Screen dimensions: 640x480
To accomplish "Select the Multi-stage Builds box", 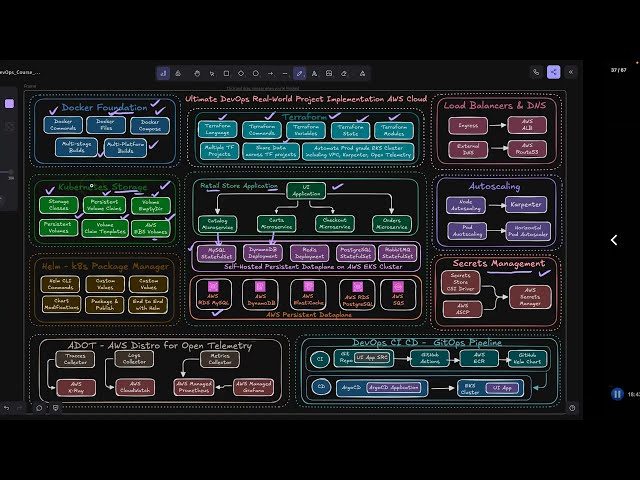I will (76, 147).
